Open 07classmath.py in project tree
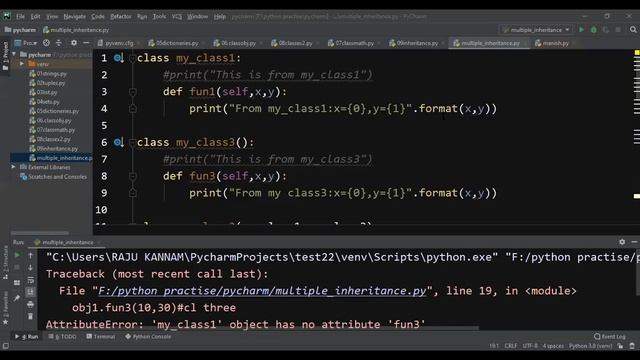The height and width of the screenshot is (360, 640). 56,130
